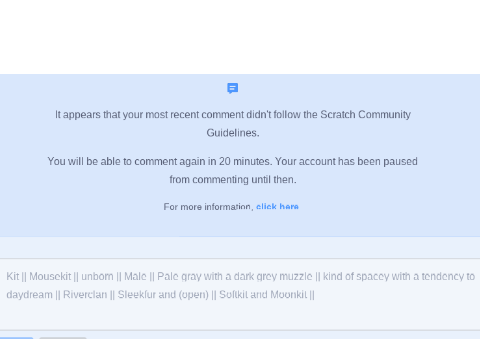Click the "from commenting until then." line
Viewport: 480px width, 360px height.
pyautogui.click(x=233, y=180)
